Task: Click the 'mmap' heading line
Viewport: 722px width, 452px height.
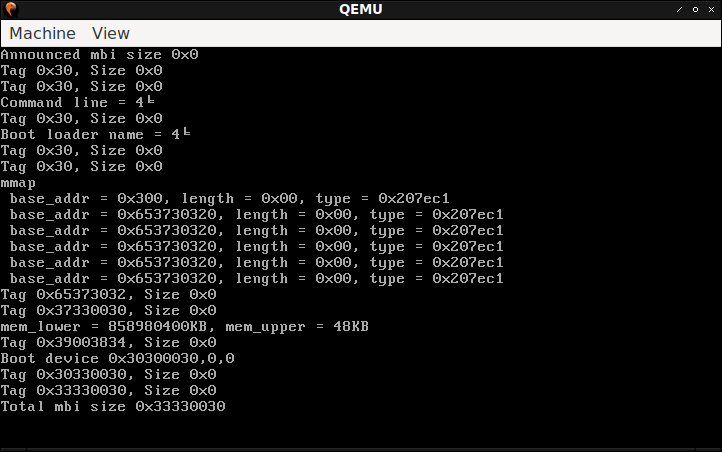Action: [18, 183]
